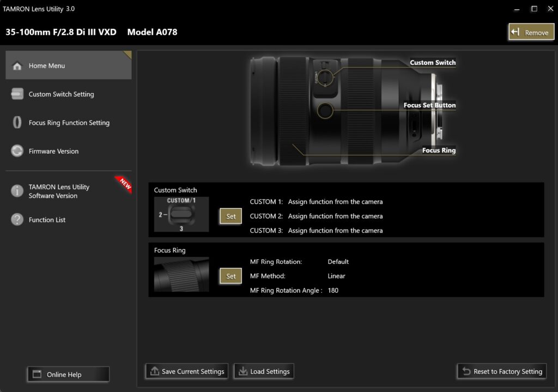The height and width of the screenshot is (392, 558).
Task: Click the Focus Ring Function Setting icon
Action: tap(17, 123)
